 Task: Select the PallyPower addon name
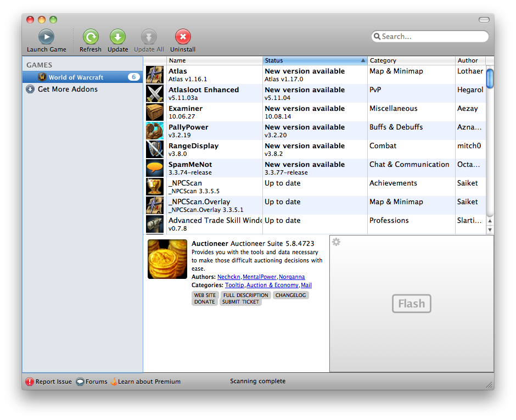click(x=188, y=127)
